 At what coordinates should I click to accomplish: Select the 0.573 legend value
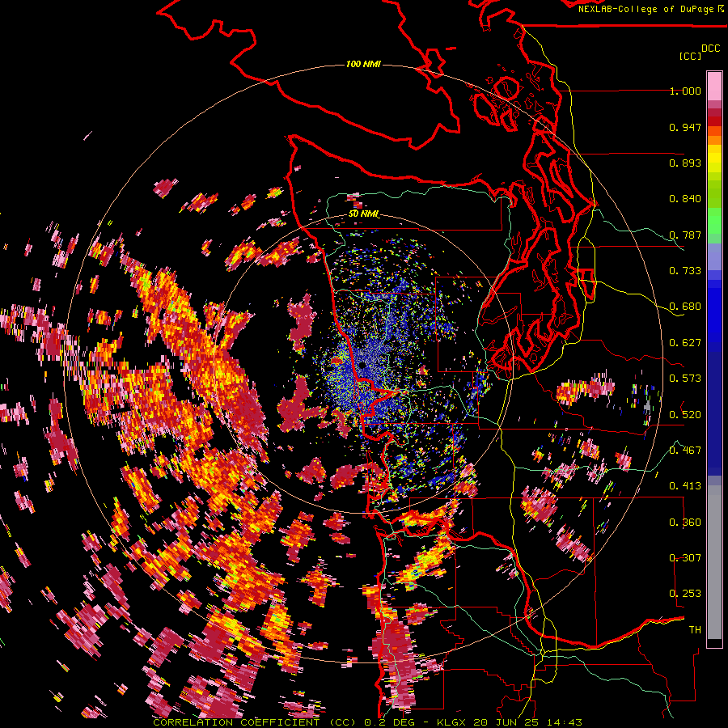coord(685,379)
